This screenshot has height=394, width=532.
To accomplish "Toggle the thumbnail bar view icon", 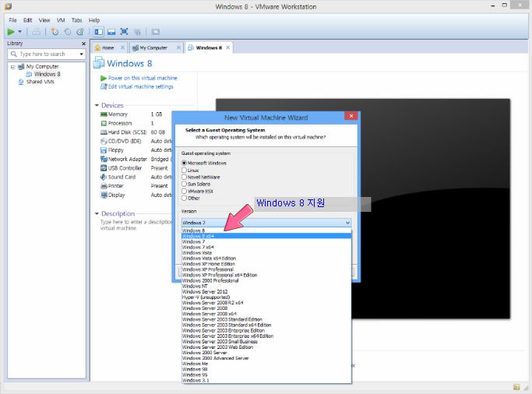I will pos(111,32).
